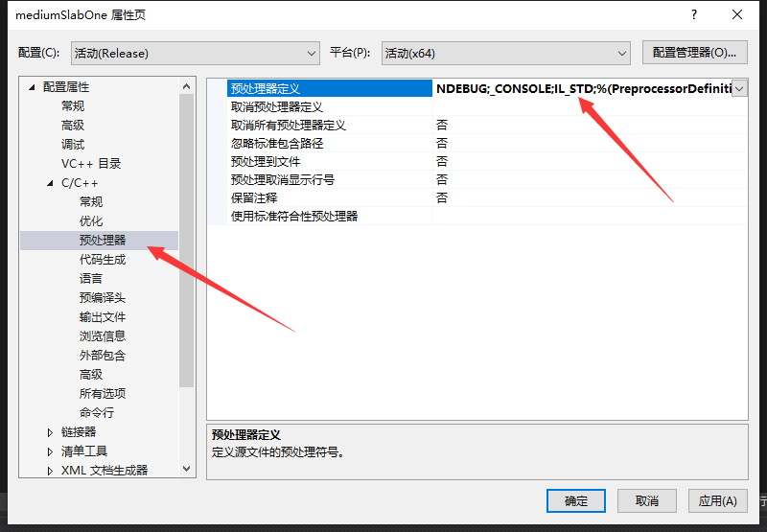Click scroll up arrow of tree panel
This screenshot has width=767, height=532.
point(186,86)
